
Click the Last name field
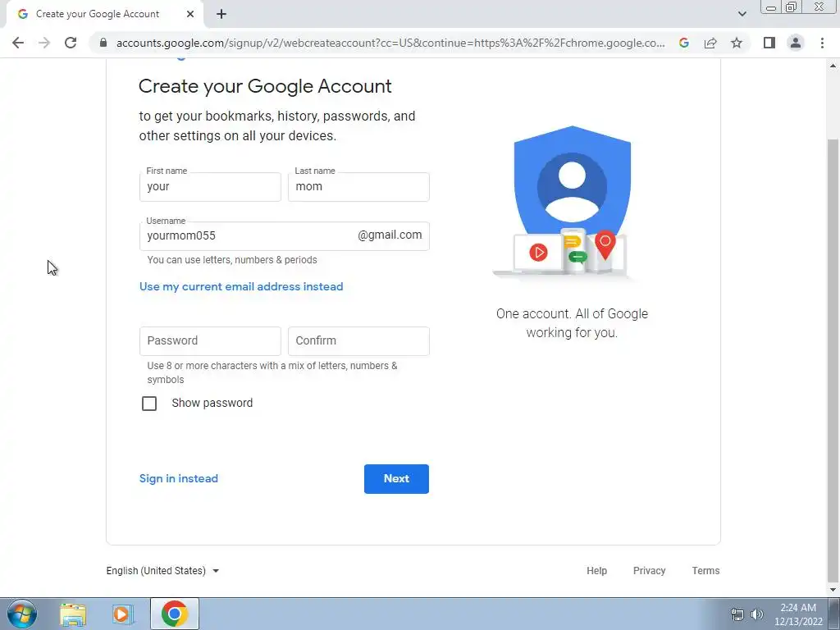358,187
